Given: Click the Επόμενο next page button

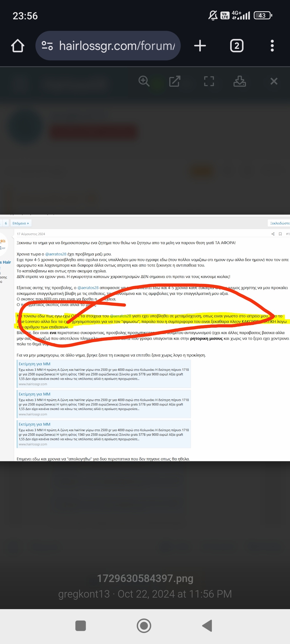Looking at the screenshot, I should tap(21, 223).
